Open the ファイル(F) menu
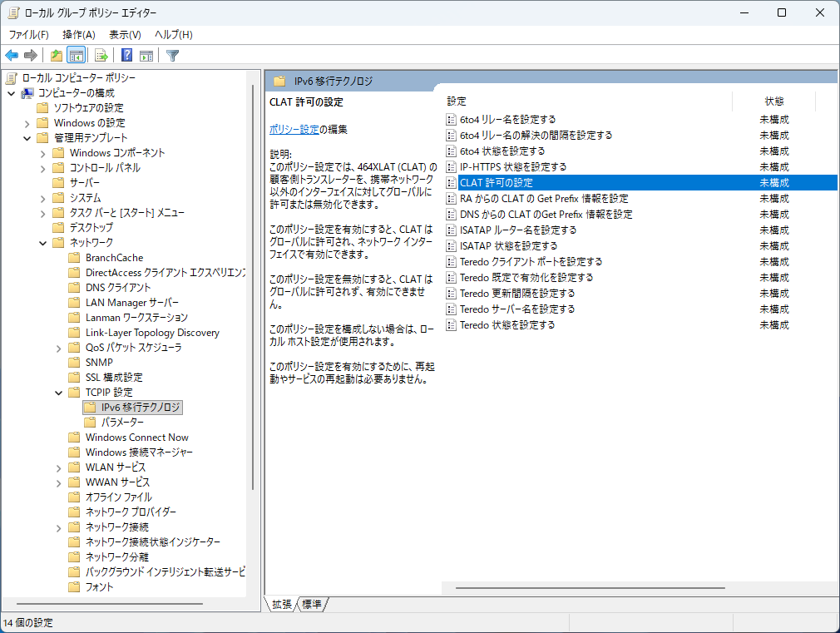840x633 pixels. coord(29,35)
